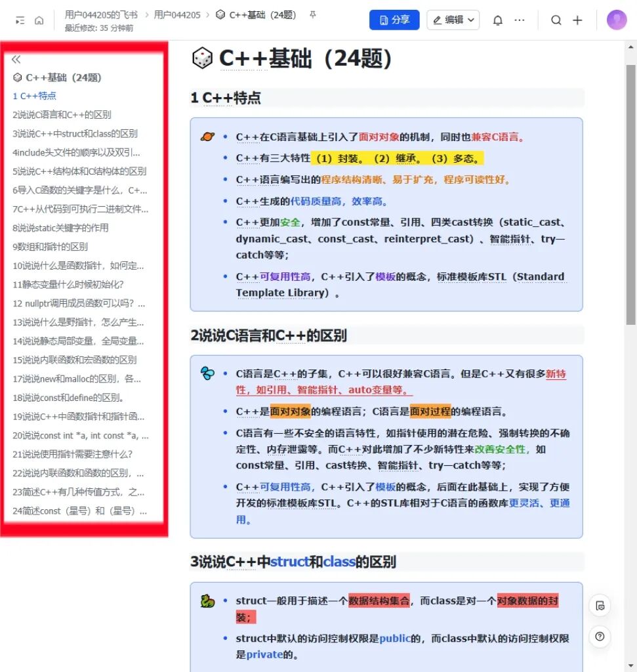Jump to outline item 8说说static关键字的作用
Viewport: 637px width, 672px height.
[x=60, y=228]
